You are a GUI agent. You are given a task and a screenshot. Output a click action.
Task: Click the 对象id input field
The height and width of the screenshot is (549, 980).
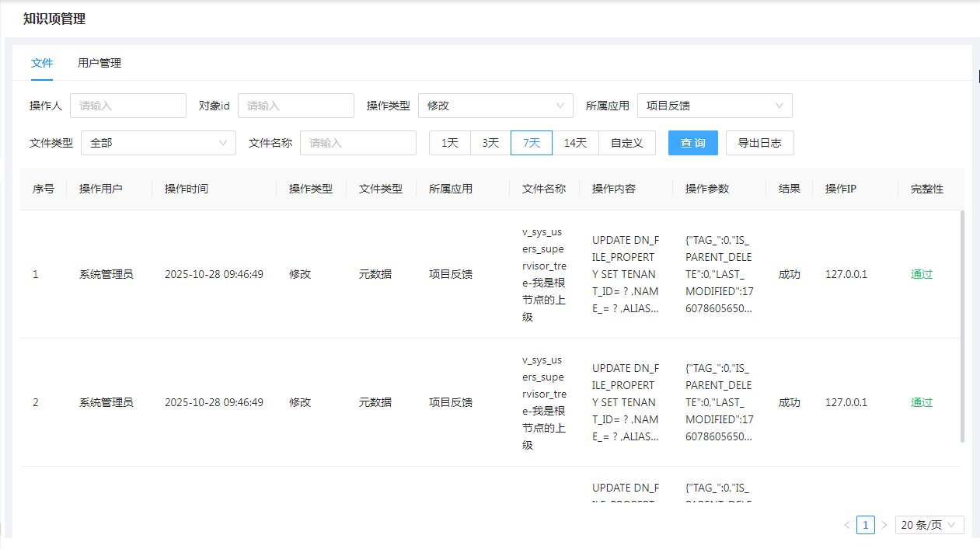[x=295, y=106]
